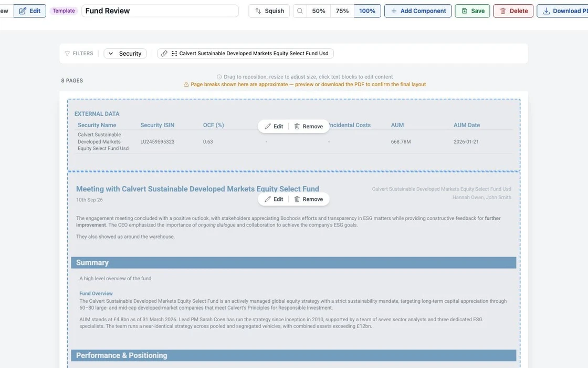Viewport: 588px width, 368px height.
Task: Click the 'A high level overview' text block
Action: [x=115, y=279]
